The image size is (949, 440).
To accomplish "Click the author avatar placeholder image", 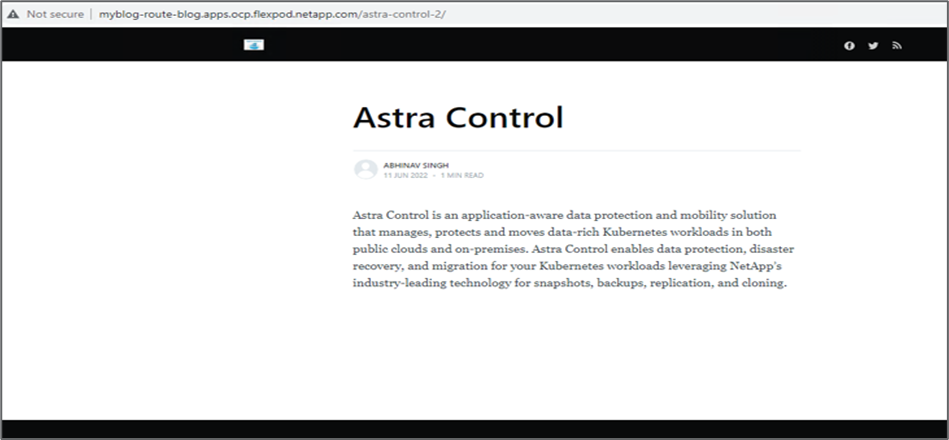I will pos(366,169).
